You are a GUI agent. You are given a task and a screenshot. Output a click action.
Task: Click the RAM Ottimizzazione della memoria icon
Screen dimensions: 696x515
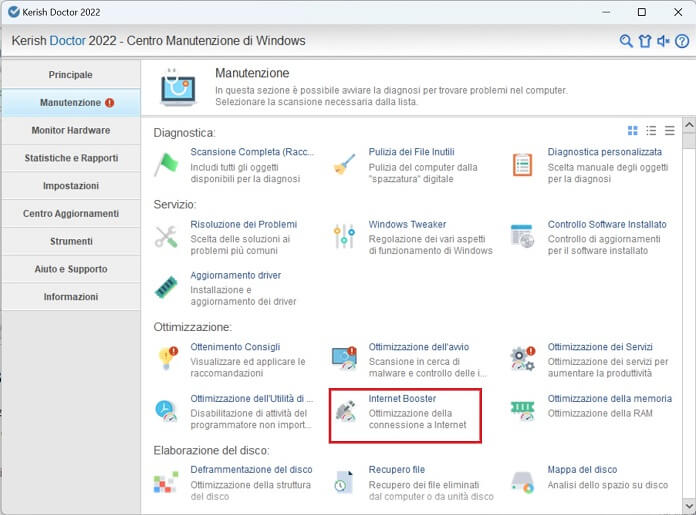(x=523, y=411)
